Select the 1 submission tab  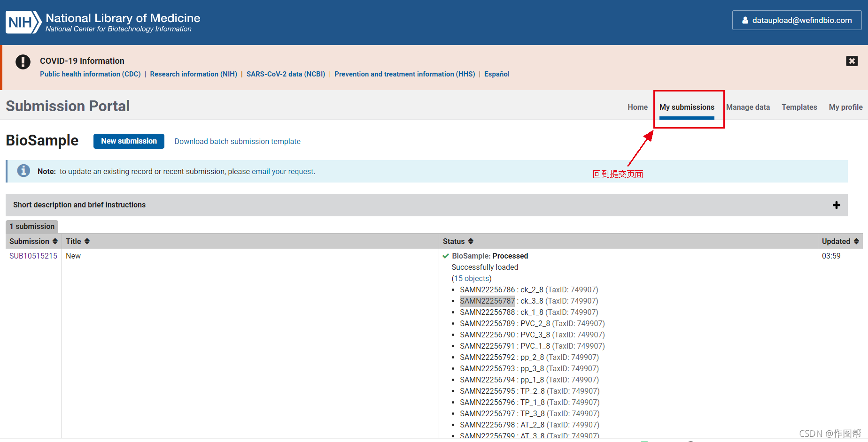[x=32, y=226]
